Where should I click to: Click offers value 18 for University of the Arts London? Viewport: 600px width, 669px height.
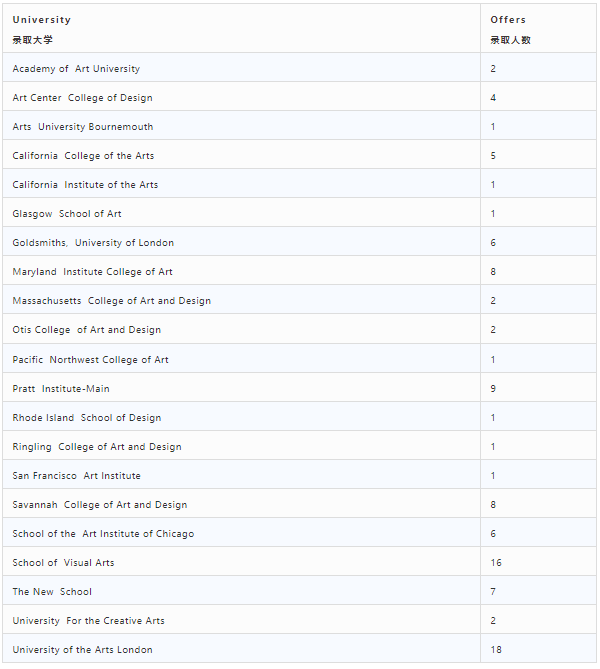pos(496,650)
